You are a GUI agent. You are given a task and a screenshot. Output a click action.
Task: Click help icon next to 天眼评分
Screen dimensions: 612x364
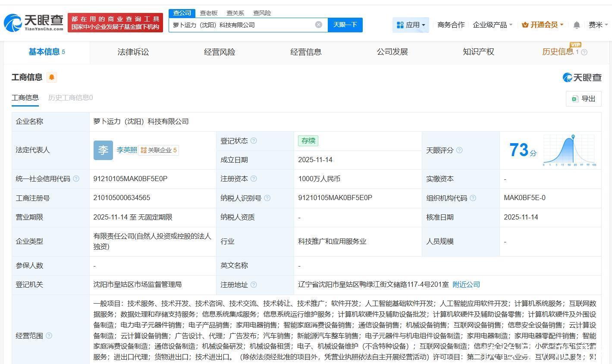(459, 150)
